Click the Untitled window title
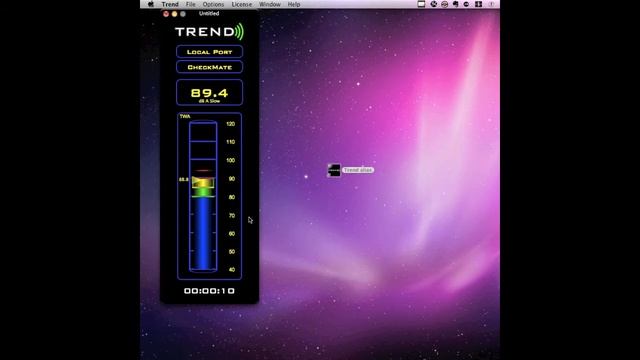640x360 pixels. click(209, 13)
